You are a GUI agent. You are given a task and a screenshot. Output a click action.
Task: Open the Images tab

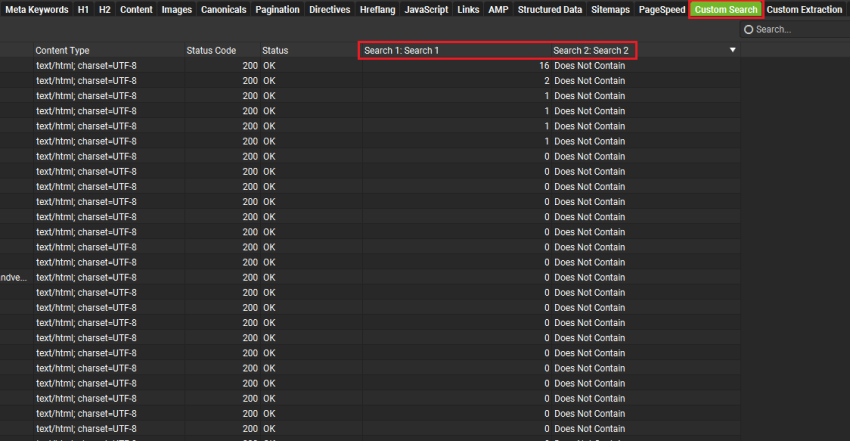tap(177, 9)
